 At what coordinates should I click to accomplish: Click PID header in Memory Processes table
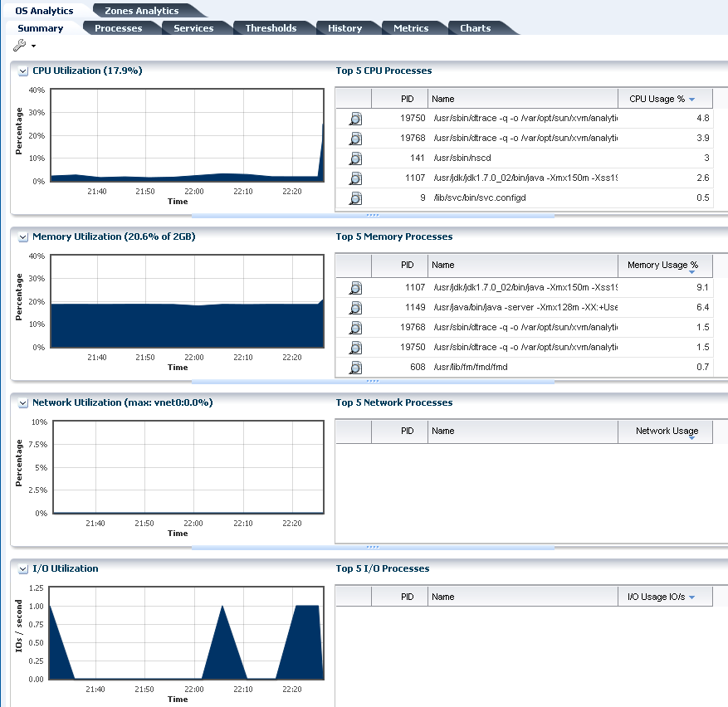(x=400, y=265)
